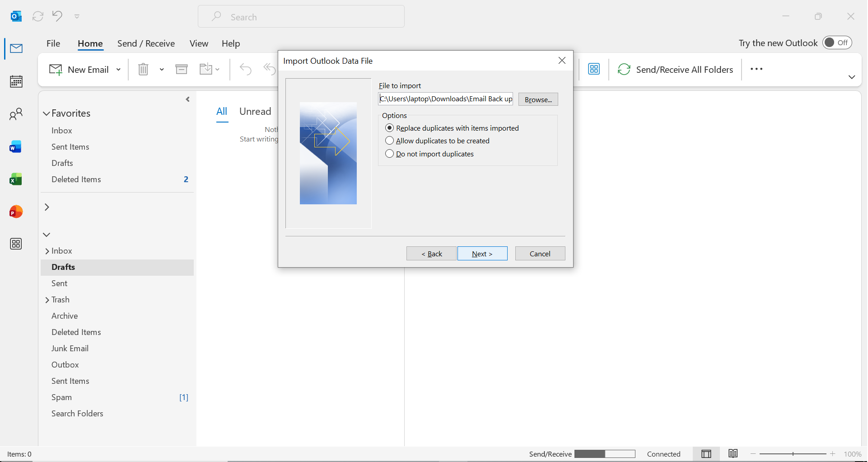Open the View ribbon tab
Image resolution: width=868 pixels, height=462 pixels.
pos(199,43)
